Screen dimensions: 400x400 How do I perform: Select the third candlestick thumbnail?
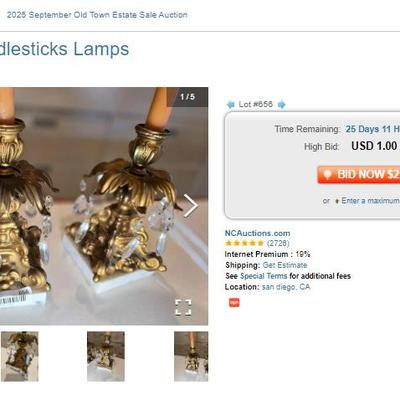coord(191,356)
